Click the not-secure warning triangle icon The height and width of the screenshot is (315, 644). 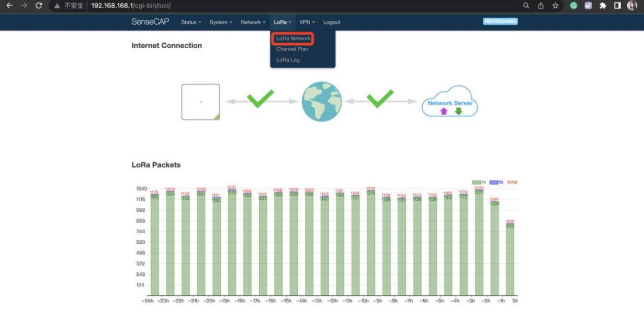[57, 6]
